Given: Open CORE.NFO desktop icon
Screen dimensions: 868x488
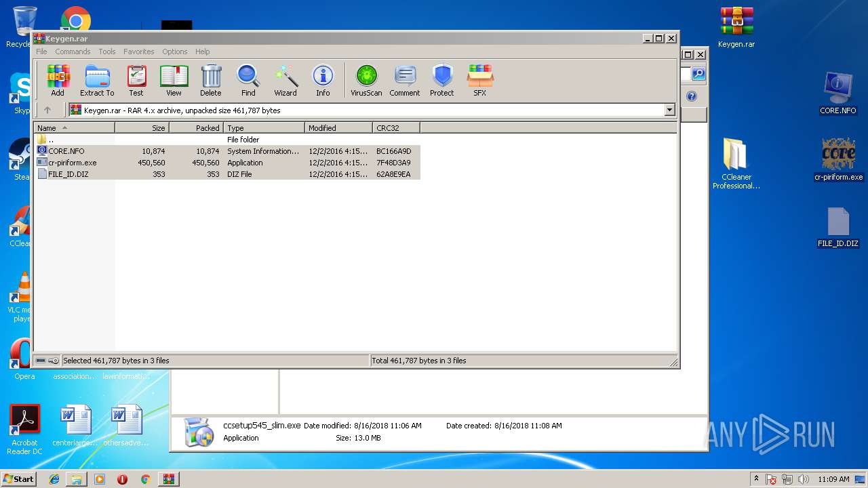Looking at the screenshot, I should tap(838, 93).
